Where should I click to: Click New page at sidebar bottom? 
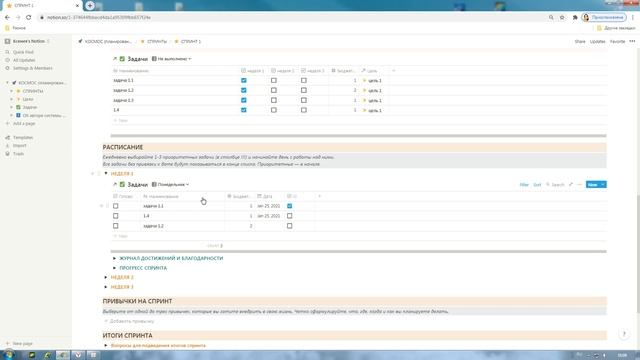(22, 344)
